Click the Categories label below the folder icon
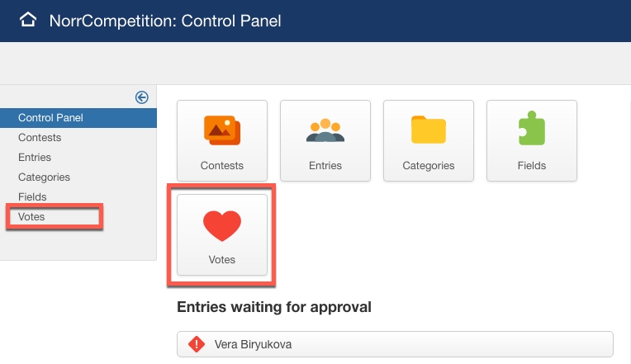 click(x=429, y=166)
